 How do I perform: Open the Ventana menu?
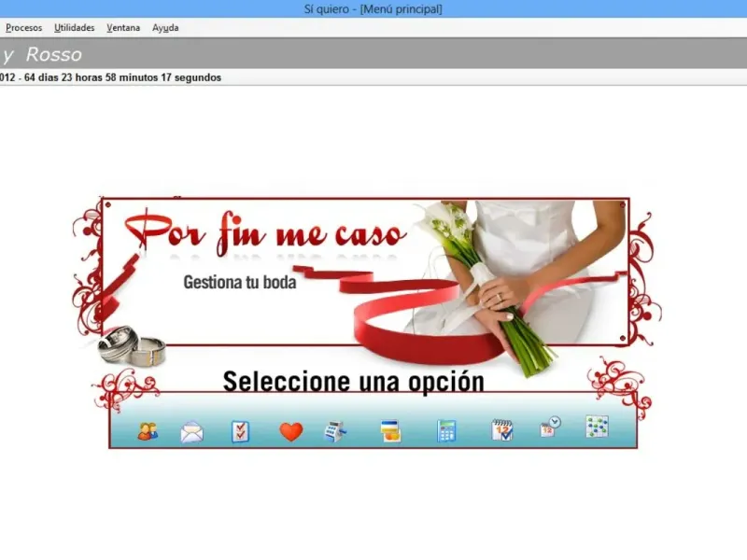[x=123, y=28]
